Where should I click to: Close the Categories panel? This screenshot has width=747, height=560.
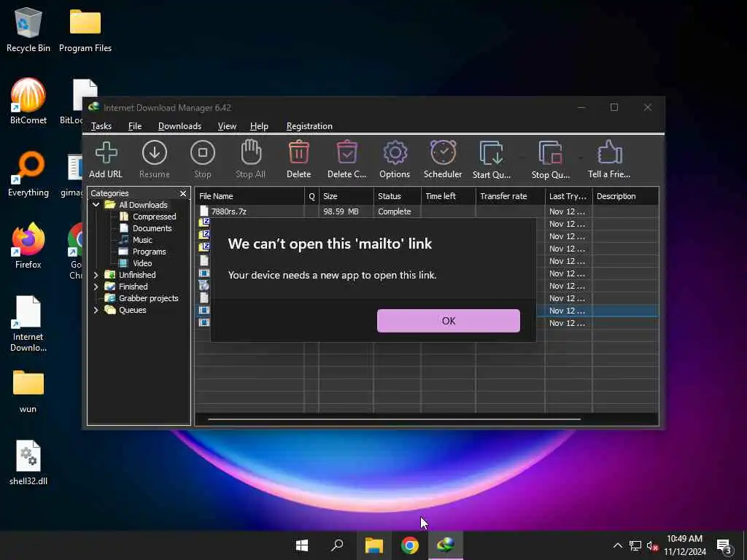[x=183, y=193]
